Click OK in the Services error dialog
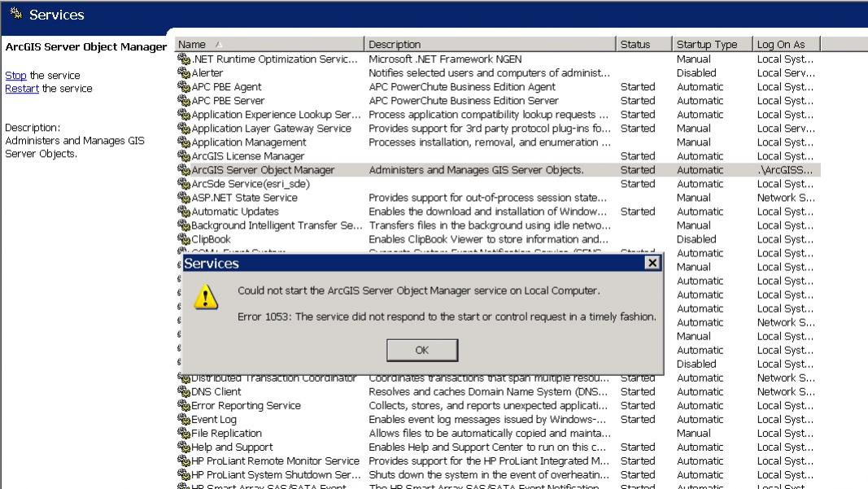The width and height of the screenshot is (868, 489). pyautogui.click(x=422, y=350)
